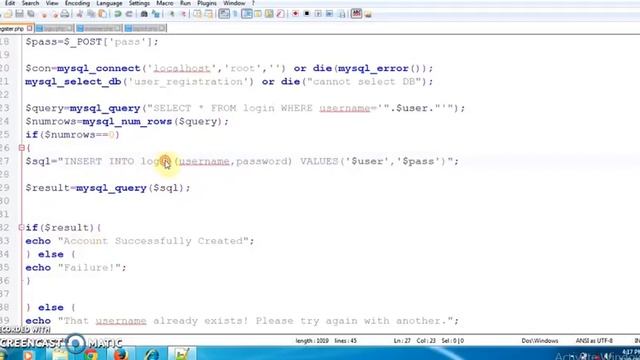Screen dimensions: 640x360
Task: Close the register.php tab
Action: click(x=30, y=29)
